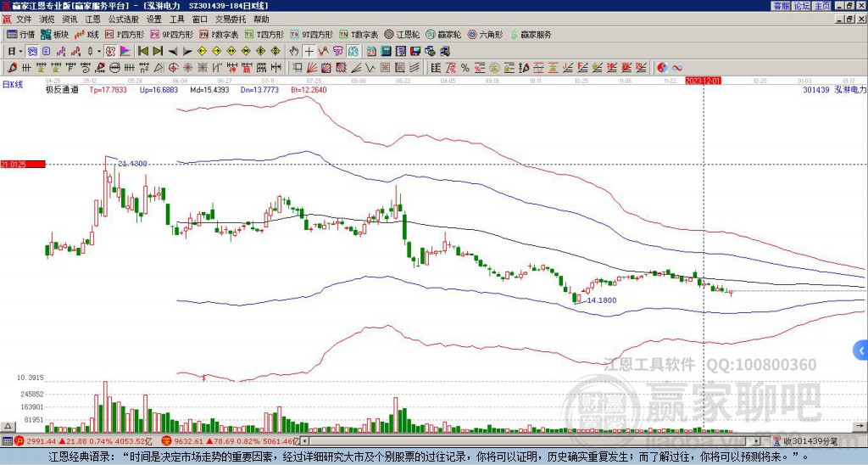Open the 板块 sectors view

pyautogui.click(x=55, y=34)
